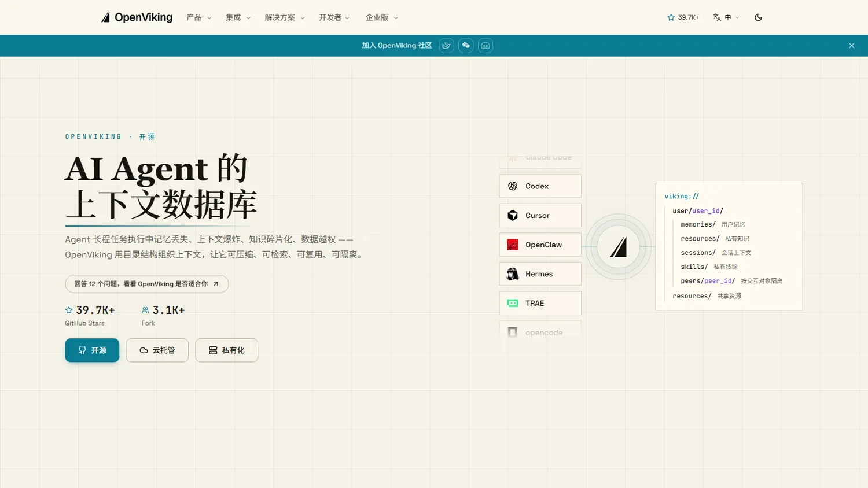
Task: Expand the 产品 menu chevron
Action: click(209, 18)
